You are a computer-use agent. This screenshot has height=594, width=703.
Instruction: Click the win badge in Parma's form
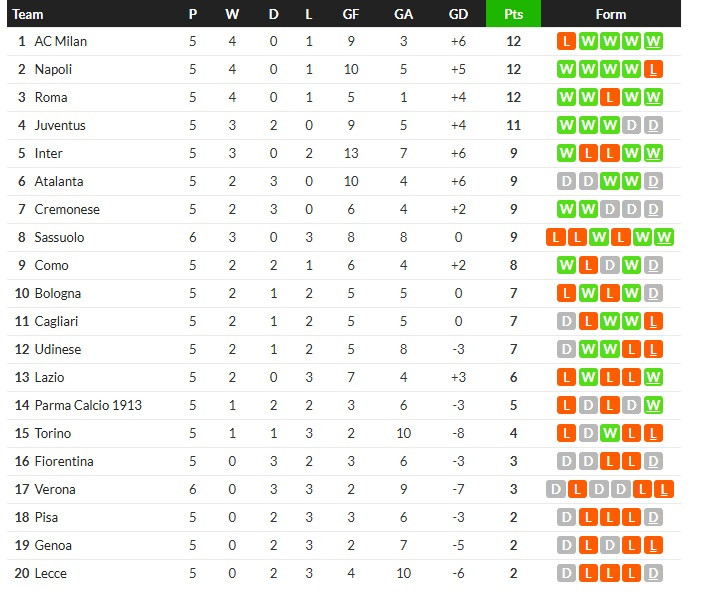pos(653,405)
